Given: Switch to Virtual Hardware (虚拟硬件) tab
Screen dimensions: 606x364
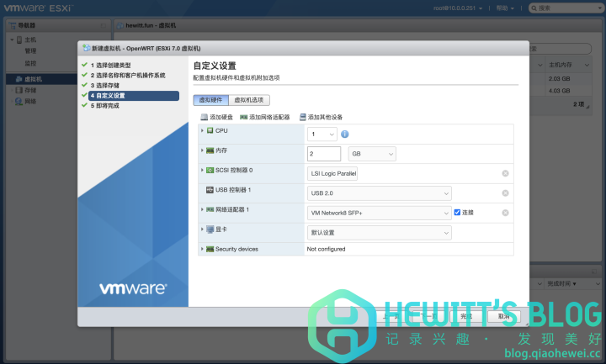Looking at the screenshot, I should tap(210, 100).
